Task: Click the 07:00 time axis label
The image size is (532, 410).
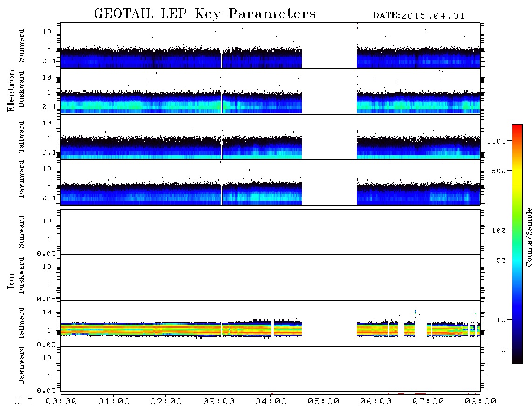Action: coord(429,402)
